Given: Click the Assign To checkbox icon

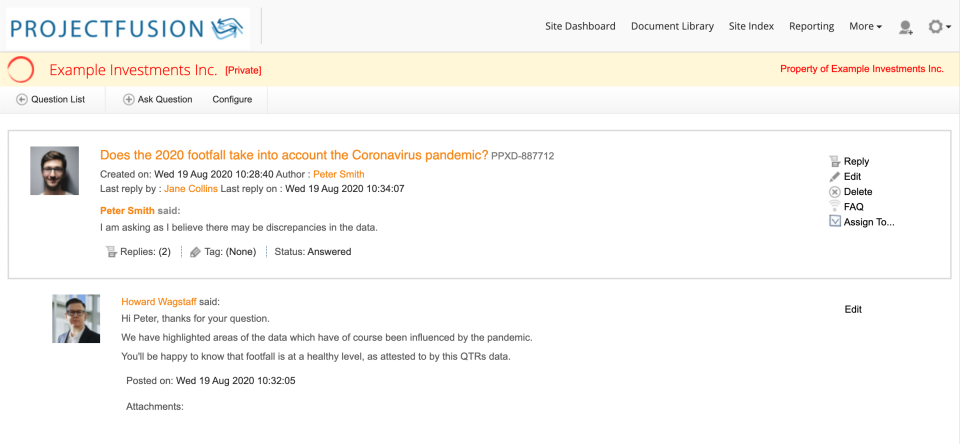Looking at the screenshot, I should coord(835,221).
